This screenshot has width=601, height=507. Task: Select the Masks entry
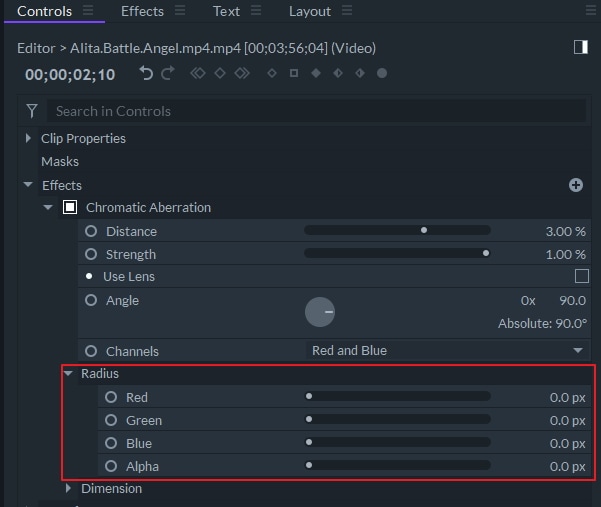(x=60, y=161)
